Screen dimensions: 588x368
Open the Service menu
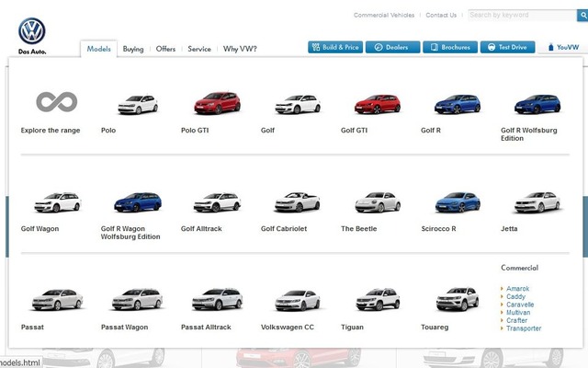199,49
